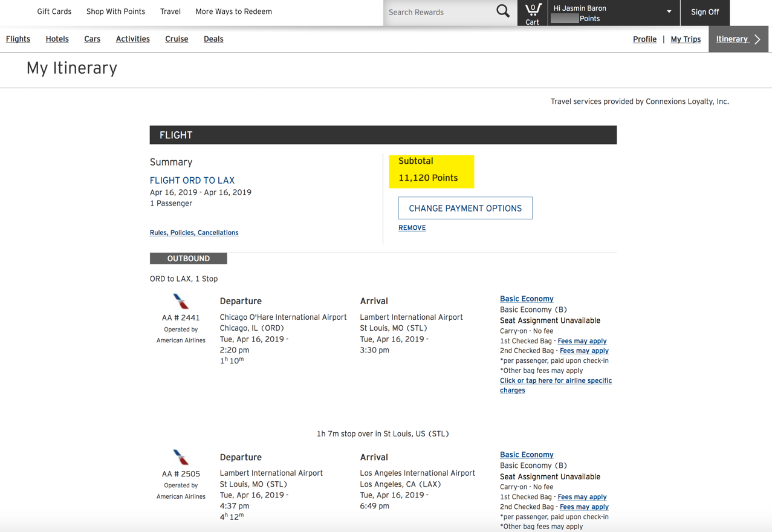
Task: Click the FLIGHT section header
Action: point(383,135)
